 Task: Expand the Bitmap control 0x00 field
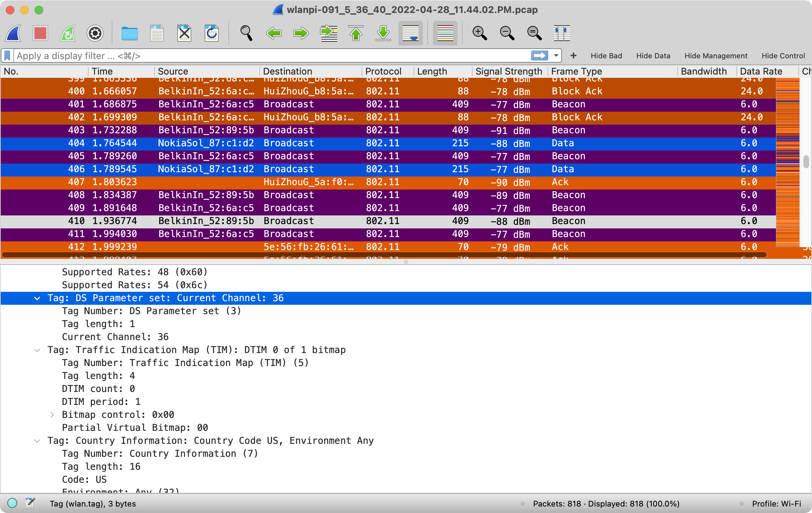click(52, 415)
